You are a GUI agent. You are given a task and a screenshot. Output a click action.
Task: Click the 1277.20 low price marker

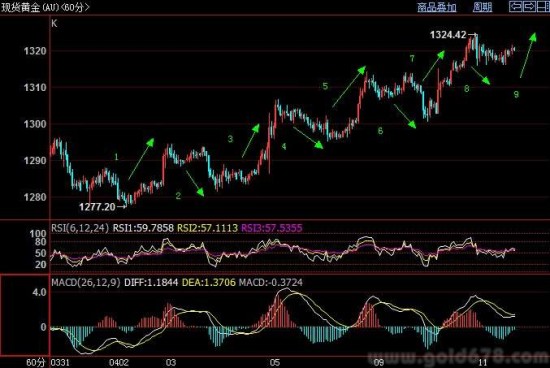(97, 207)
